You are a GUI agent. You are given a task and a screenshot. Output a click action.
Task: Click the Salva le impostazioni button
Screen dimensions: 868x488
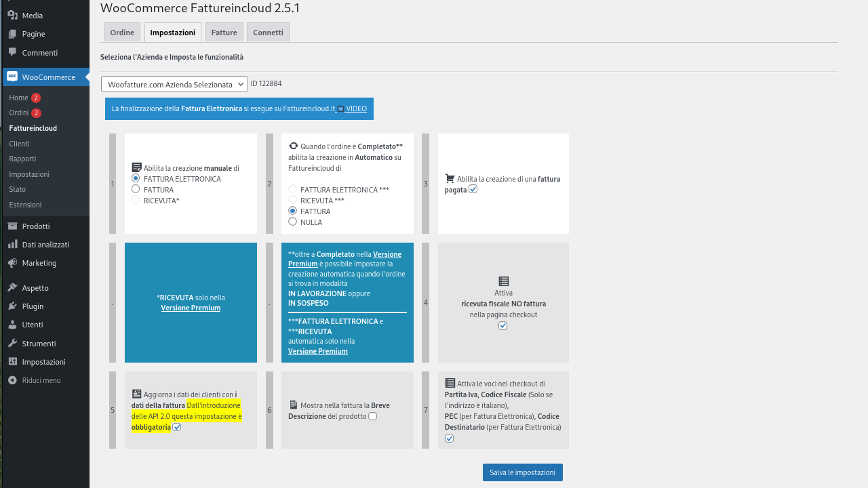point(523,472)
